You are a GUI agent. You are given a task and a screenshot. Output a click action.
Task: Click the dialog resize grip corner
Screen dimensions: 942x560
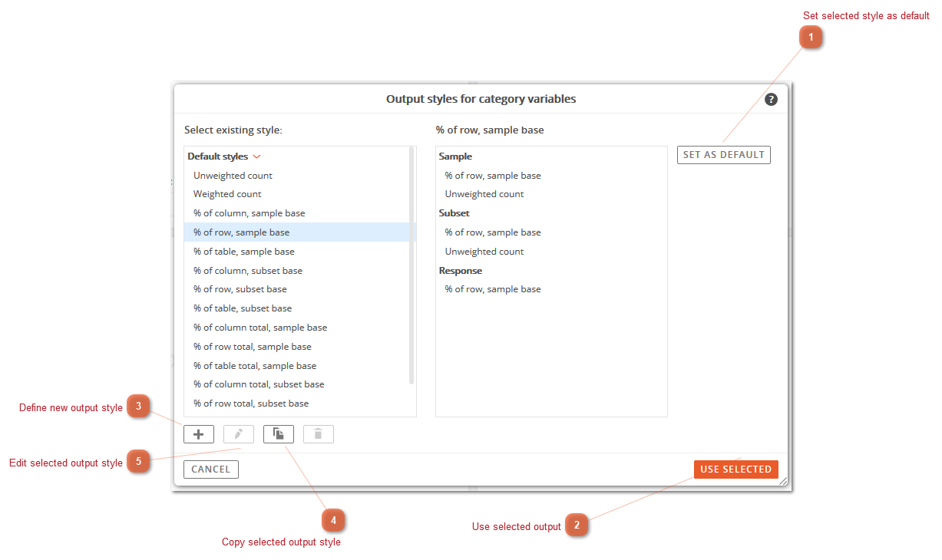pyautogui.click(x=783, y=481)
